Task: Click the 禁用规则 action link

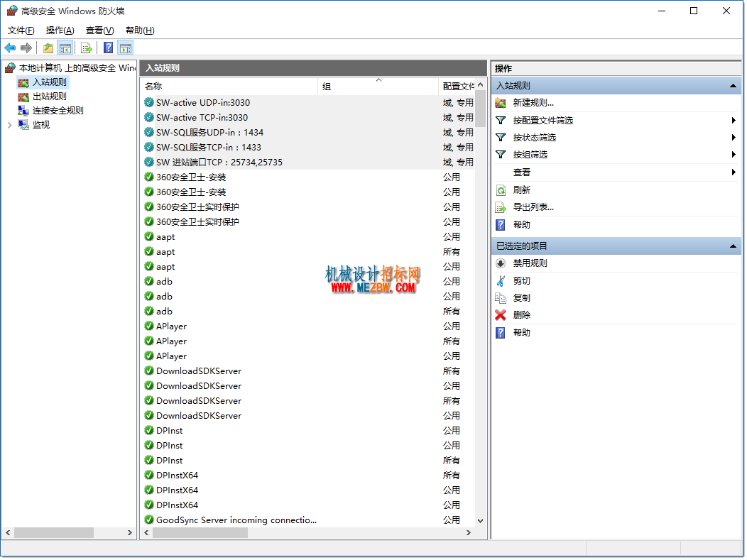Action: tap(530, 263)
